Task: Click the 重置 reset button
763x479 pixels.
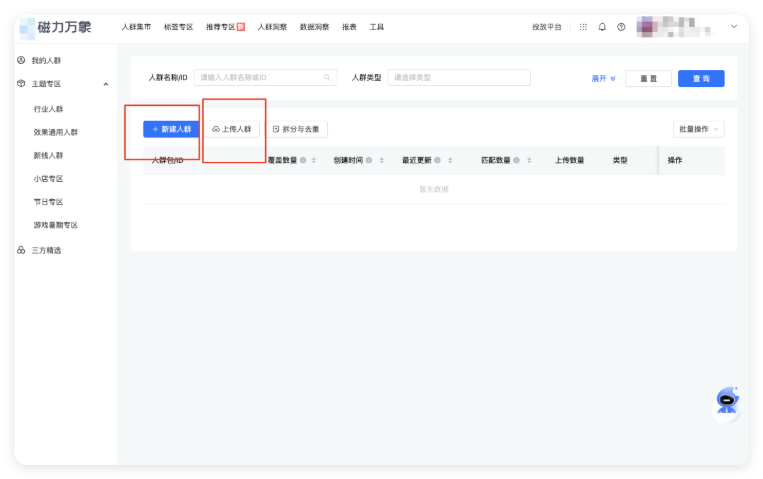Action: click(x=648, y=78)
